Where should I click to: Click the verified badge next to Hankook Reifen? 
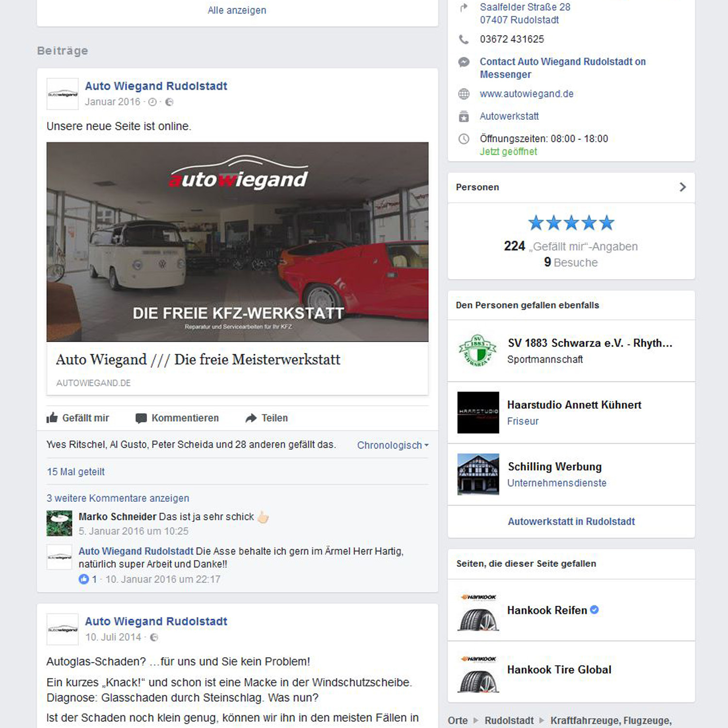(594, 610)
